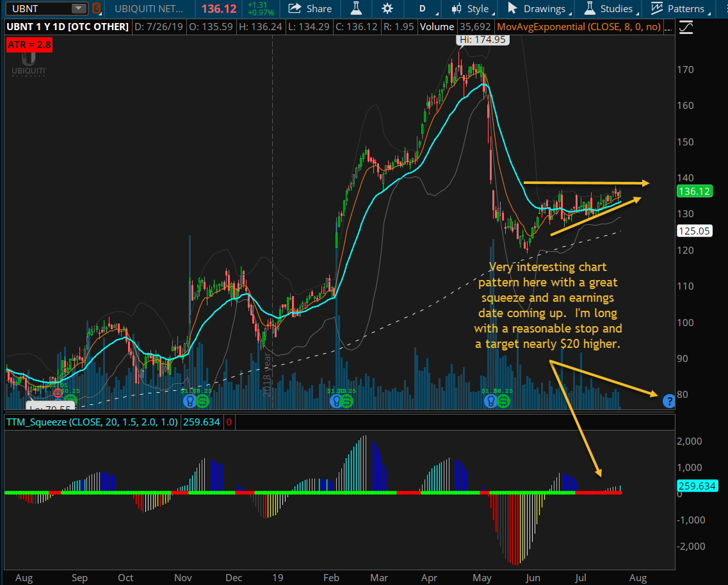Click the late August green dollar dividend icon
This screenshot has width=728, height=585.
point(70,400)
